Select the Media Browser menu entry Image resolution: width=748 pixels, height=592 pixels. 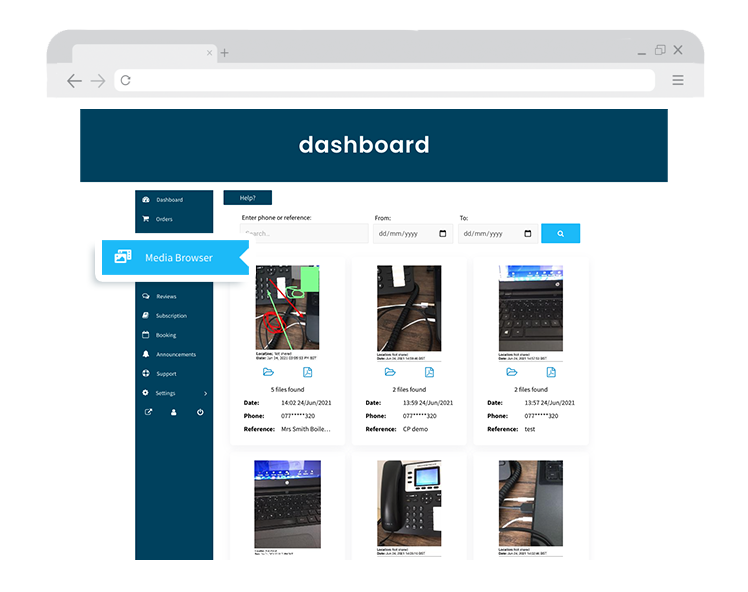point(175,258)
